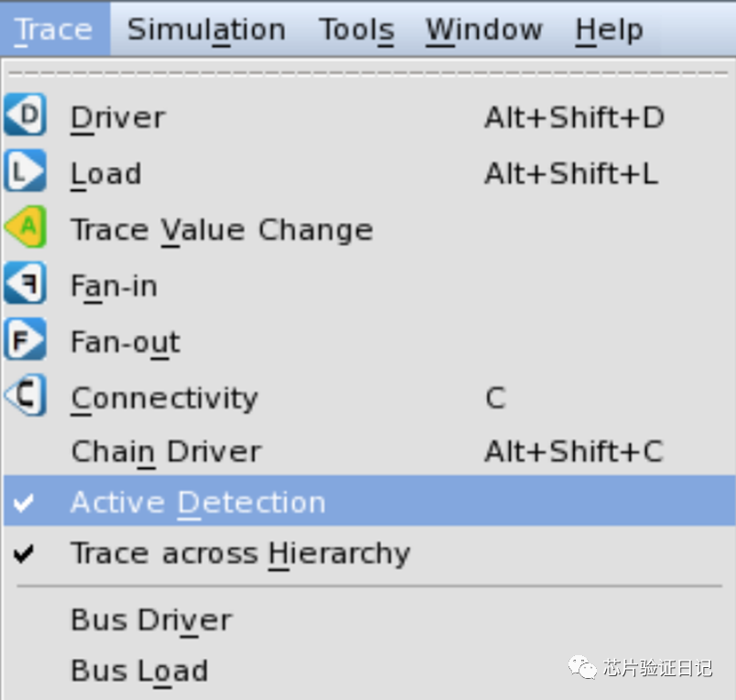The width and height of the screenshot is (736, 700).
Task: Open the Window menu
Action: [x=482, y=29]
